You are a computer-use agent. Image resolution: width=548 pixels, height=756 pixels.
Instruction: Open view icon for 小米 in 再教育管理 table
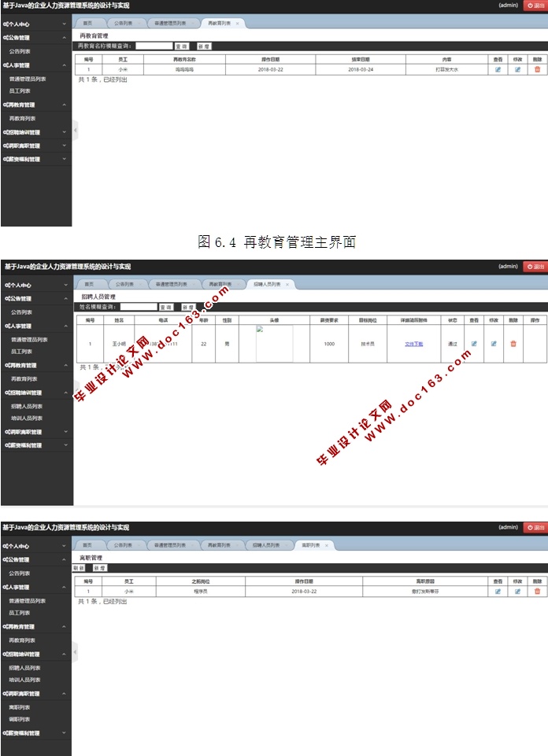[x=498, y=69]
